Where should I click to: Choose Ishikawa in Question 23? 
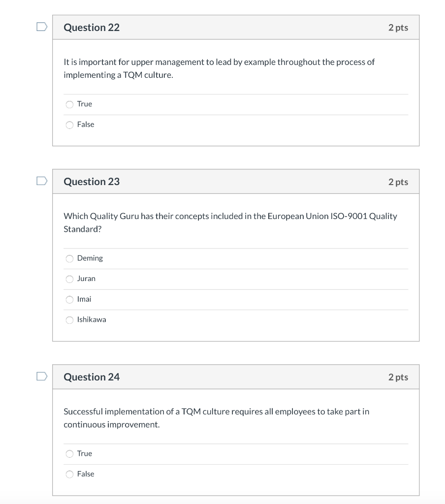[x=69, y=319]
